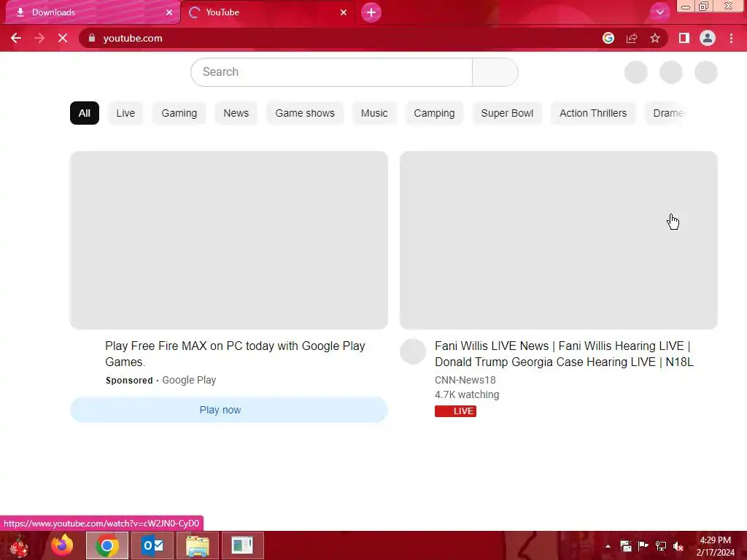The image size is (747, 560).
Task: Switch to the Downloads tab
Action: [93, 12]
